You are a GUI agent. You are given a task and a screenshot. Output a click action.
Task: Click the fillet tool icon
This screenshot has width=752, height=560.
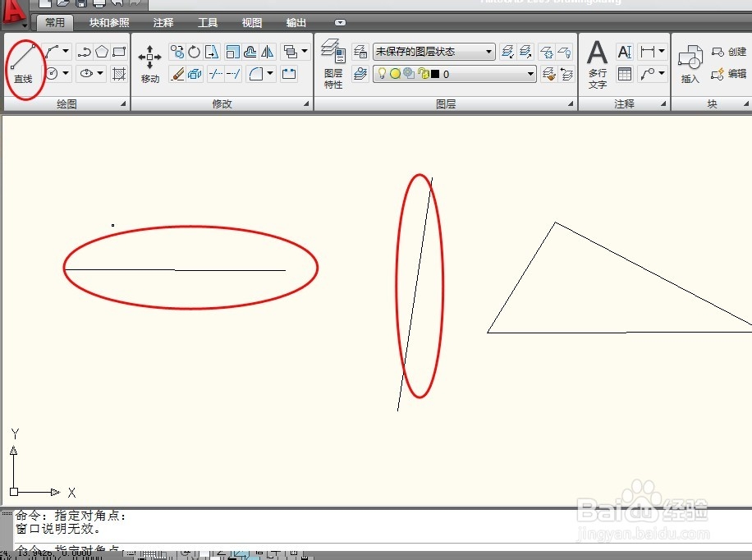click(x=256, y=74)
